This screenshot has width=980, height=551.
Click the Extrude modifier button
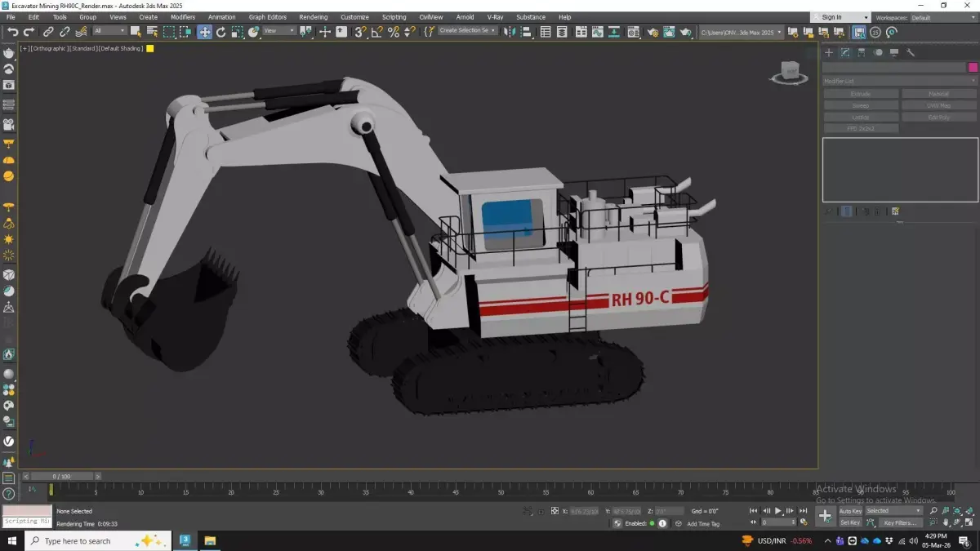pos(861,94)
